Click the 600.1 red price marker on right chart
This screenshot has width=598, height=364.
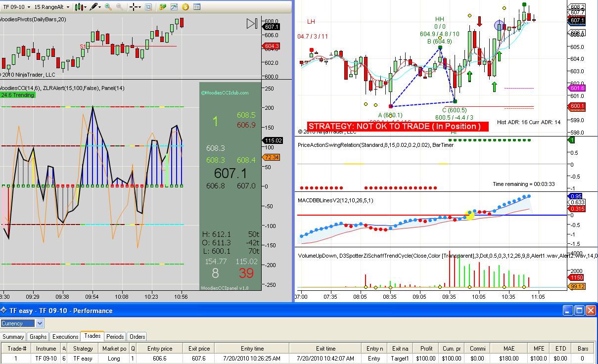[x=577, y=106]
